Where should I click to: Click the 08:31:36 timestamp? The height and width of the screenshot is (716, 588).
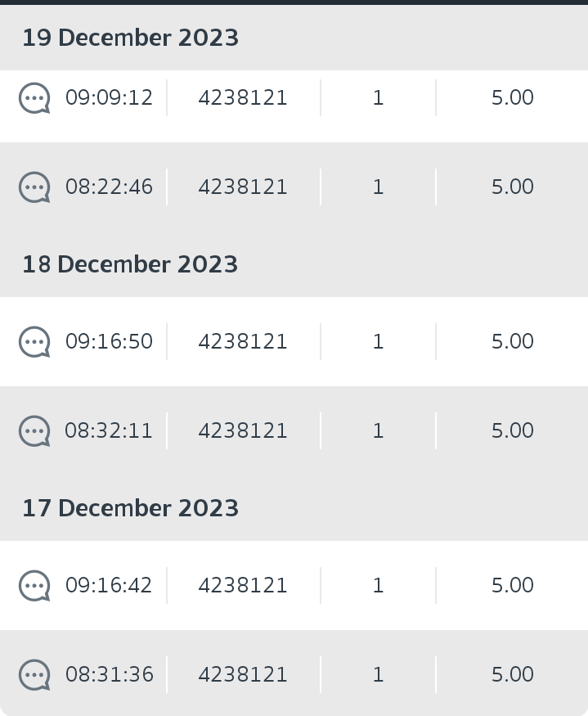(x=109, y=674)
